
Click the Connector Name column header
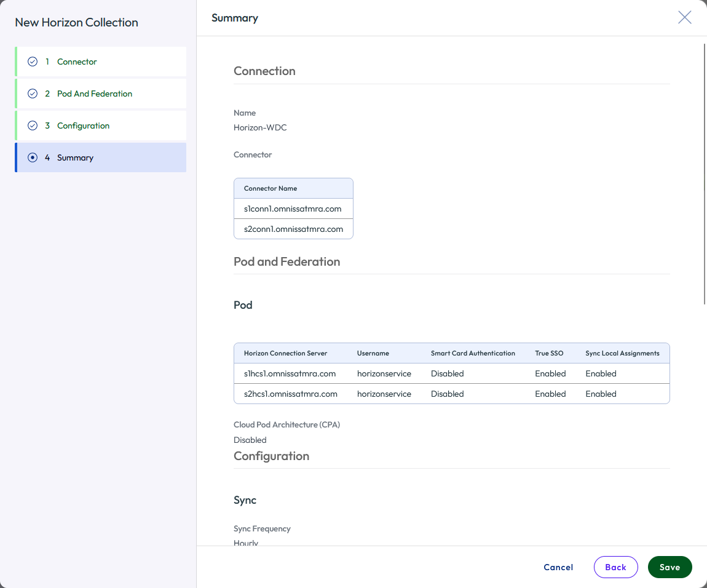click(271, 188)
